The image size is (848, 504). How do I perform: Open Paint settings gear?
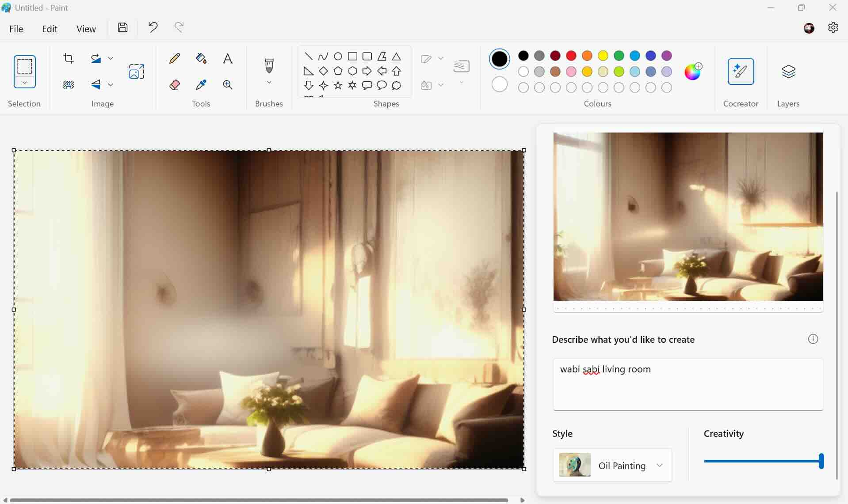[833, 27]
